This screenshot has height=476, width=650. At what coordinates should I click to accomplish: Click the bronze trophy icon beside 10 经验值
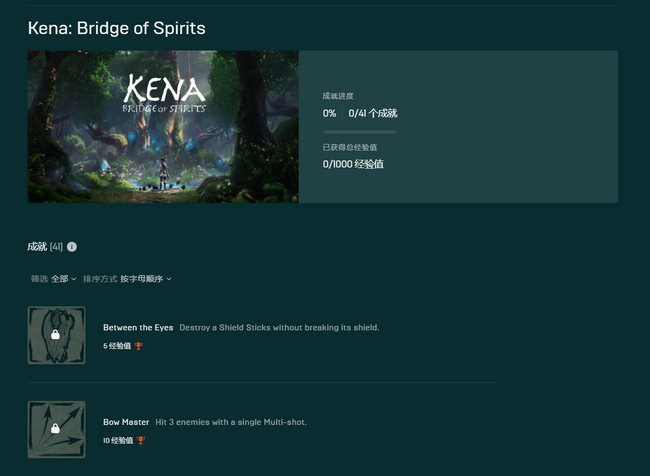(141, 440)
